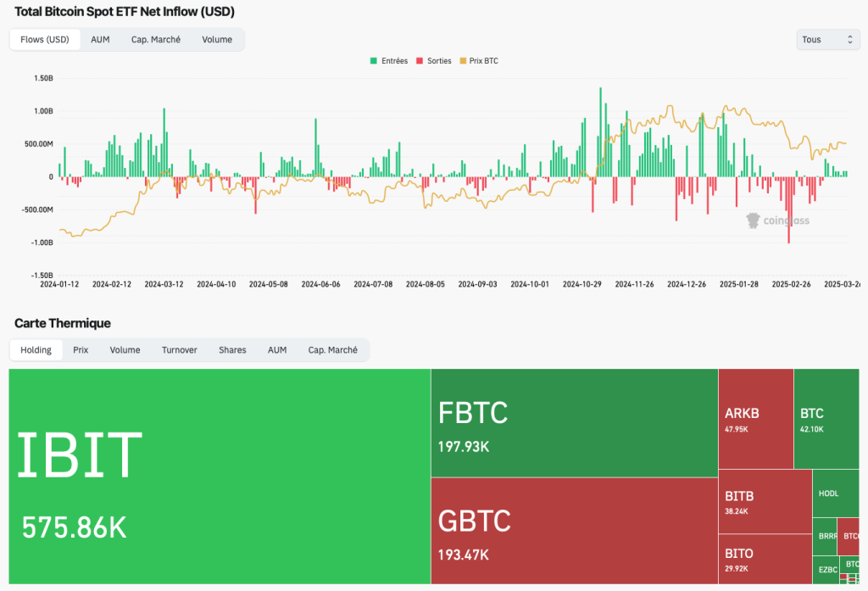Open the Cap. Marché tab above the chart
868x591 pixels.
tap(156, 39)
